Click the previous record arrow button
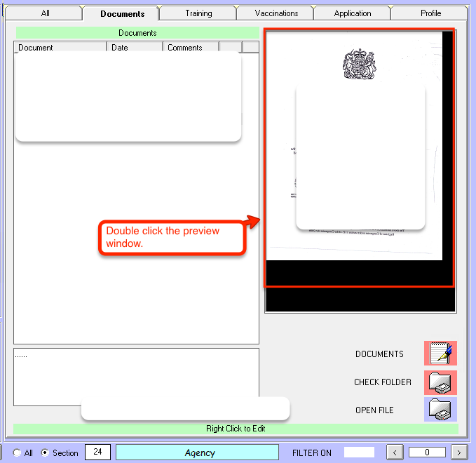 [395, 452]
